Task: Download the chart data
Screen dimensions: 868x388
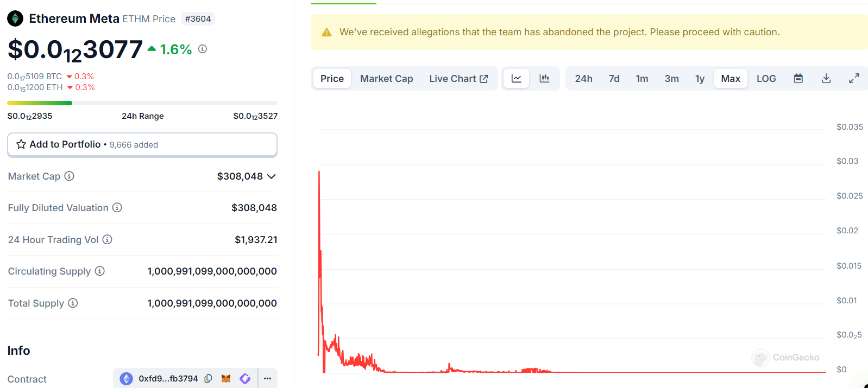Action: [826, 79]
